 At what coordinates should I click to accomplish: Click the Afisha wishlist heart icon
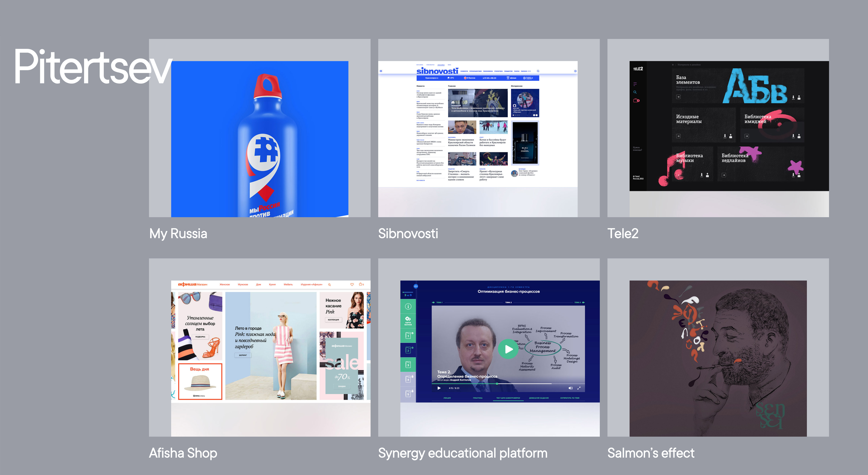(x=352, y=285)
